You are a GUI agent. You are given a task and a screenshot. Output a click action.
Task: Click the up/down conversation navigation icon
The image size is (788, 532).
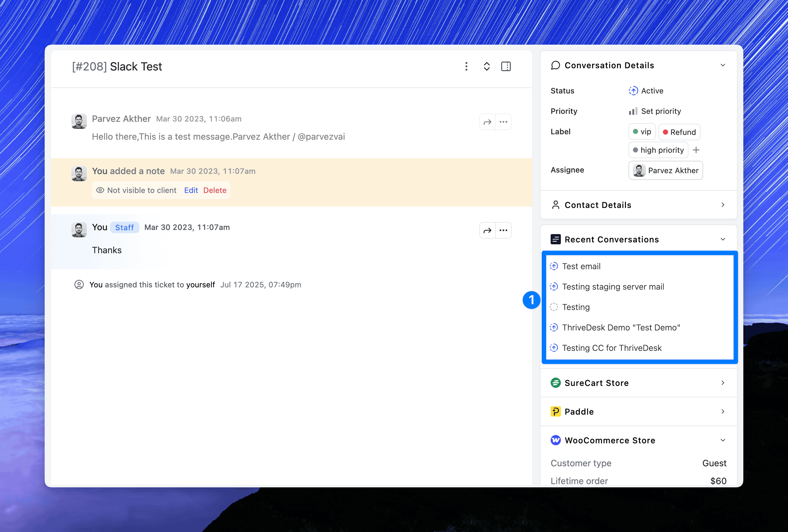pos(487,66)
